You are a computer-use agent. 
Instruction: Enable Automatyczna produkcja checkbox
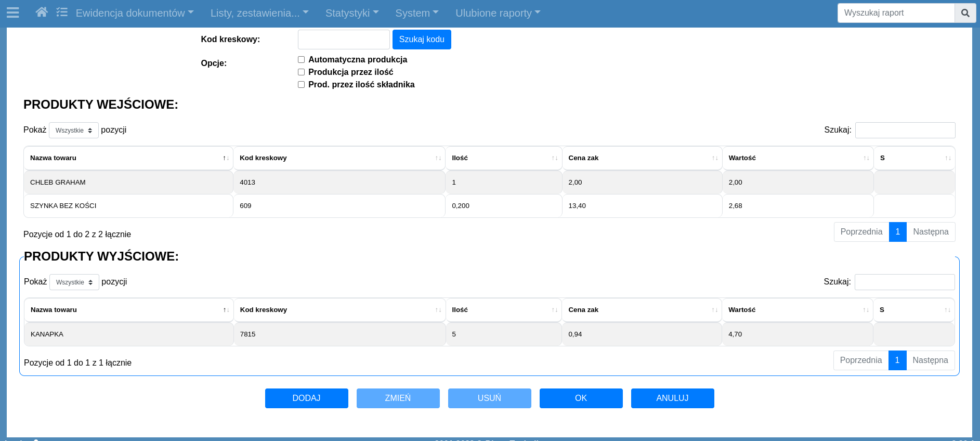tap(301, 60)
